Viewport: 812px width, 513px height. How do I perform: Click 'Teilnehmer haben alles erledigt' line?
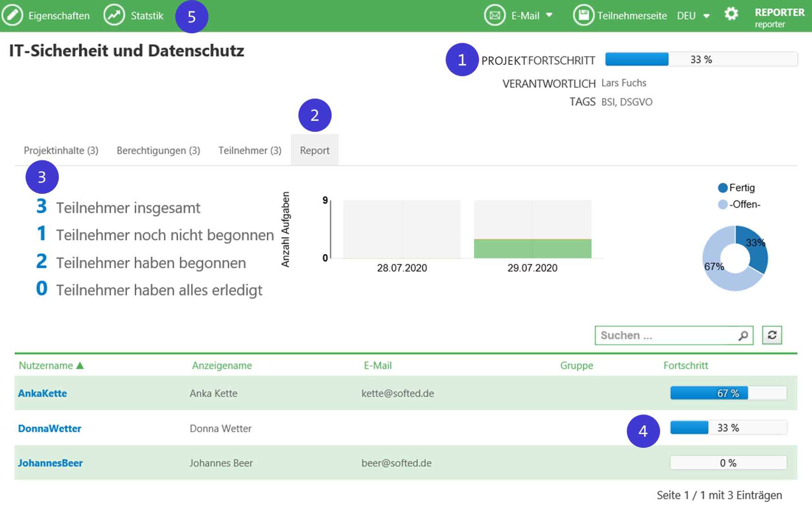(x=150, y=289)
